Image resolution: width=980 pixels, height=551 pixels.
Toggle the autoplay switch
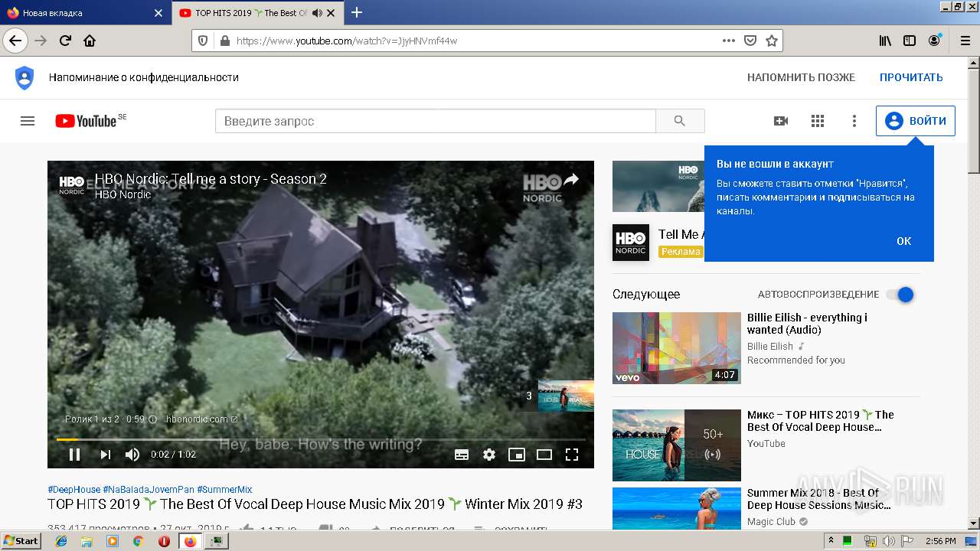pos(900,295)
